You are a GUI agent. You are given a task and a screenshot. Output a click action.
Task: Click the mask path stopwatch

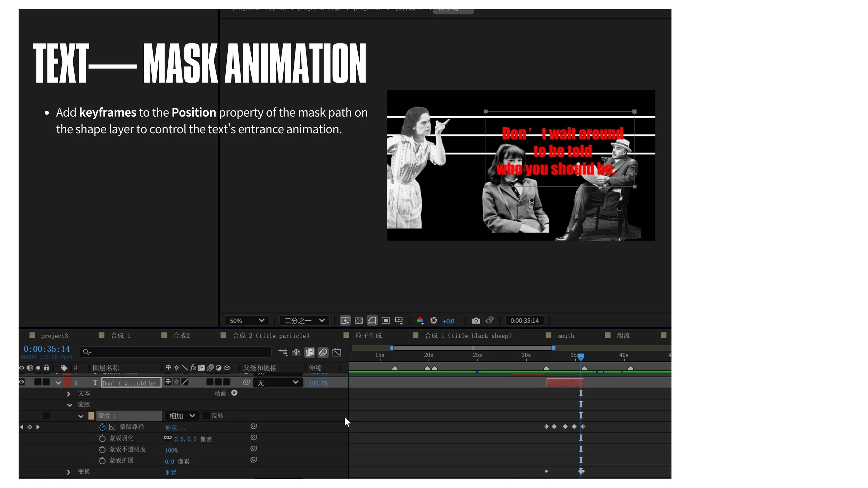click(x=102, y=427)
